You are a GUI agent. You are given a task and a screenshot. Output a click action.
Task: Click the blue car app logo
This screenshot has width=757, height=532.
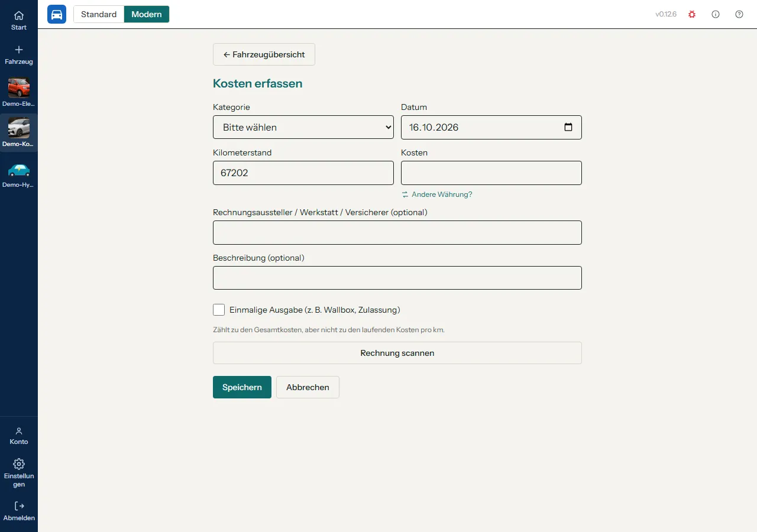pos(57,14)
